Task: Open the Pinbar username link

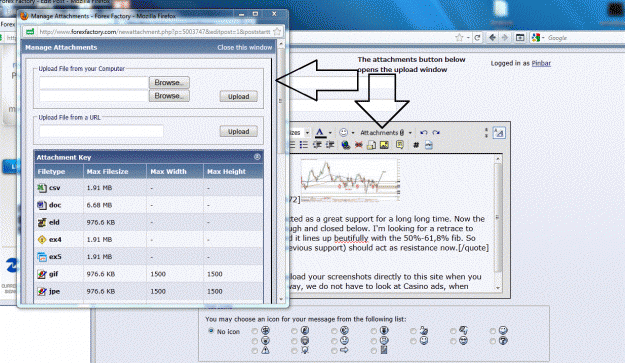Action: (x=541, y=63)
